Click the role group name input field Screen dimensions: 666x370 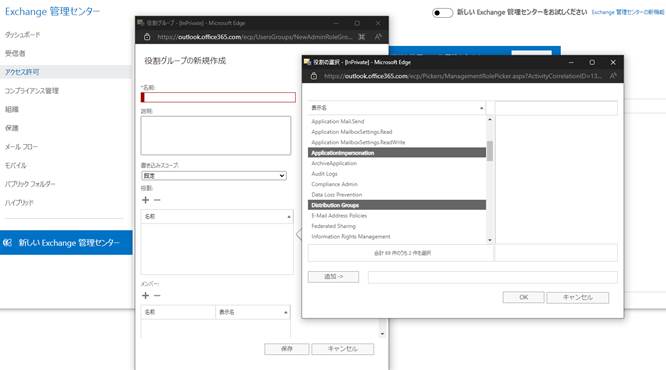pyautogui.click(x=218, y=97)
